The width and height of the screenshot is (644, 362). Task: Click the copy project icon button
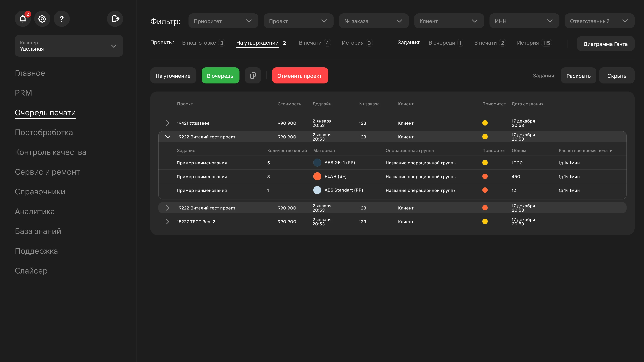point(253,75)
